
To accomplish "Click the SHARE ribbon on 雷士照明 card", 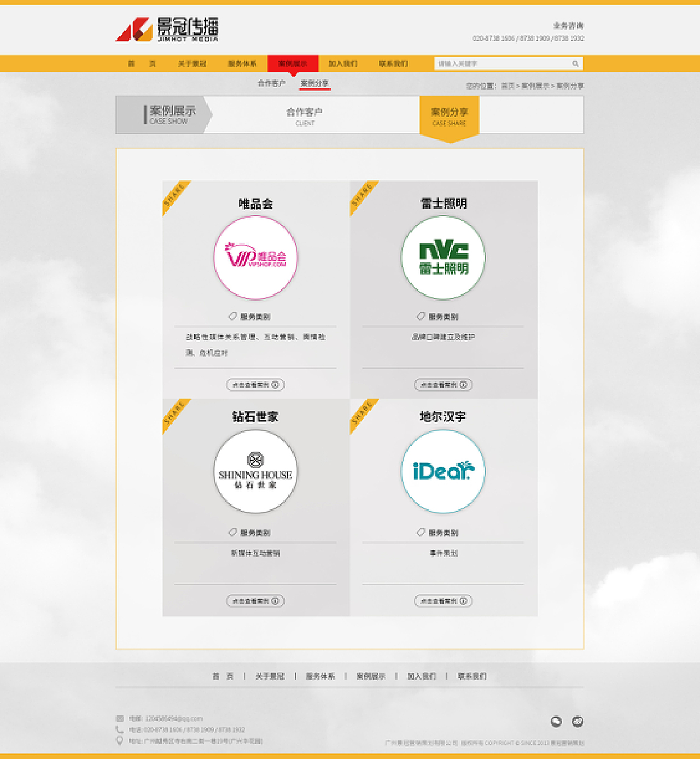I will click(x=361, y=195).
